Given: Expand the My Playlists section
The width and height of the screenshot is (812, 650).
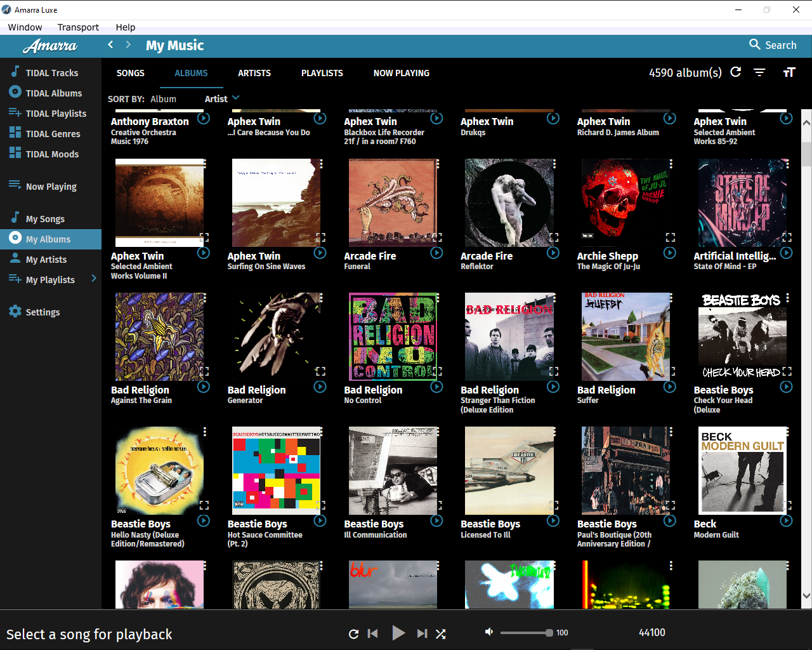Looking at the screenshot, I should 94,279.
